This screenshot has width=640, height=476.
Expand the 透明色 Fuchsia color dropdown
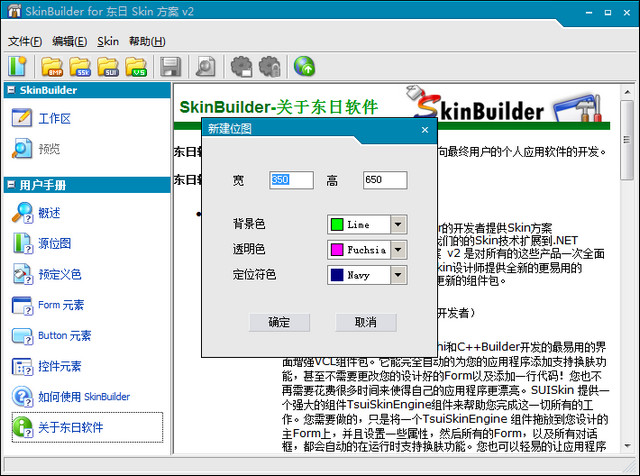coord(398,249)
